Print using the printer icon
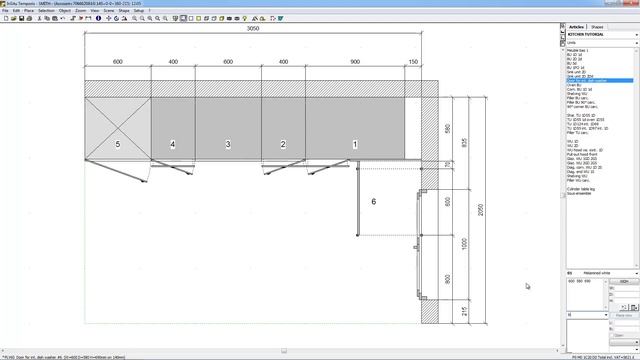The width and height of the screenshot is (640, 360). (29, 18)
